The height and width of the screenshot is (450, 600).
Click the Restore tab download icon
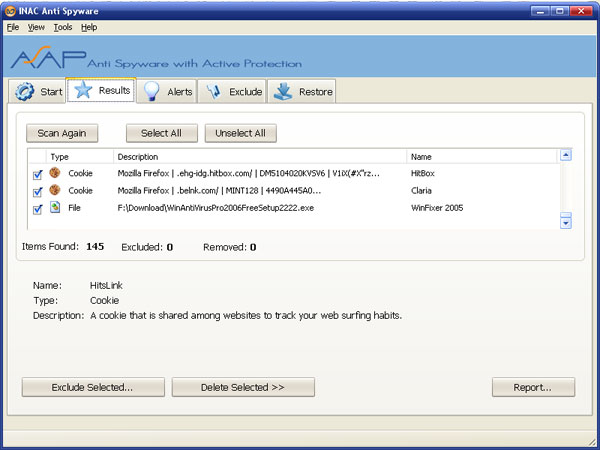(283, 92)
